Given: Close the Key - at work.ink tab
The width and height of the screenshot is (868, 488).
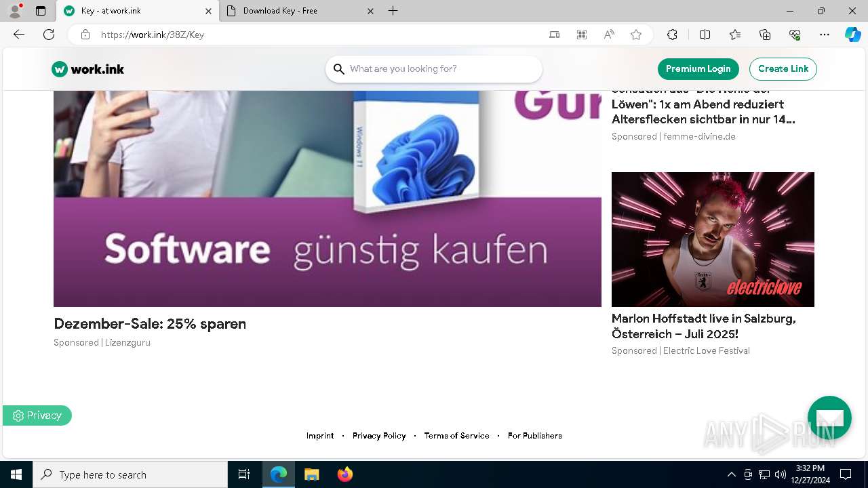Looking at the screenshot, I should [x=208, y=11].
